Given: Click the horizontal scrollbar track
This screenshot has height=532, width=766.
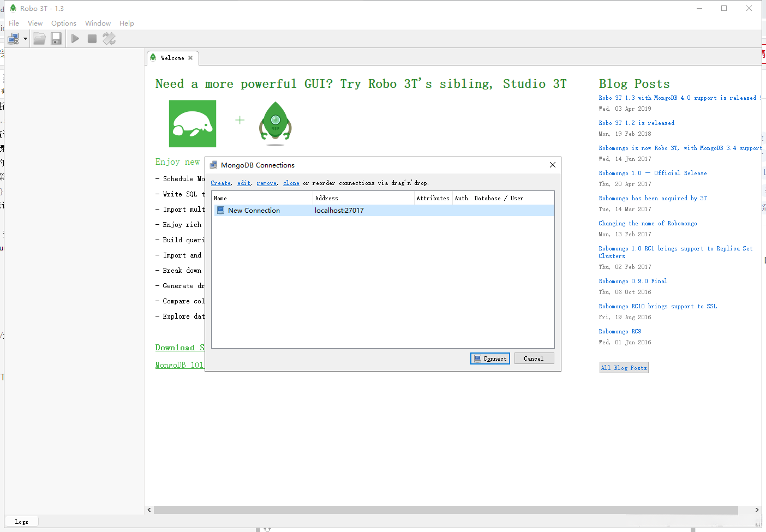Looking at the screenshot, I should [x=446, y=510].
